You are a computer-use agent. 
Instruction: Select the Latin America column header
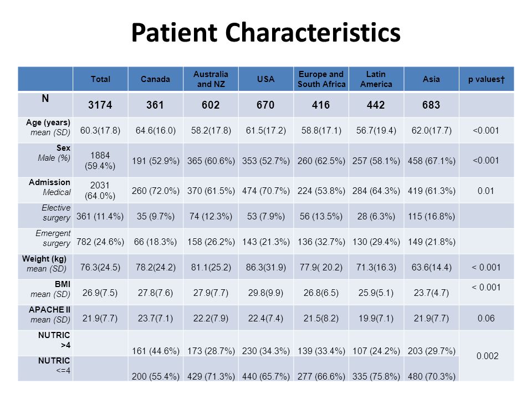(x=376, y=79)
